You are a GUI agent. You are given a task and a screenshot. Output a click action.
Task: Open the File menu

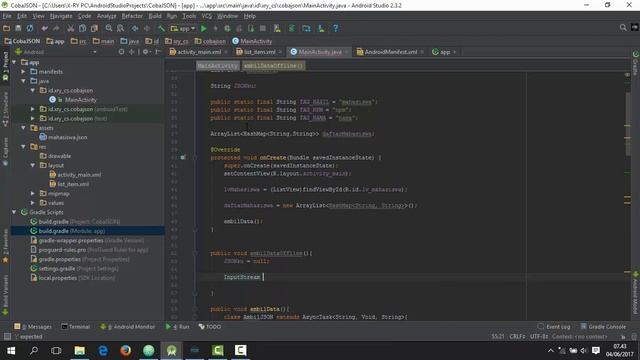click(x=7, y=16)
